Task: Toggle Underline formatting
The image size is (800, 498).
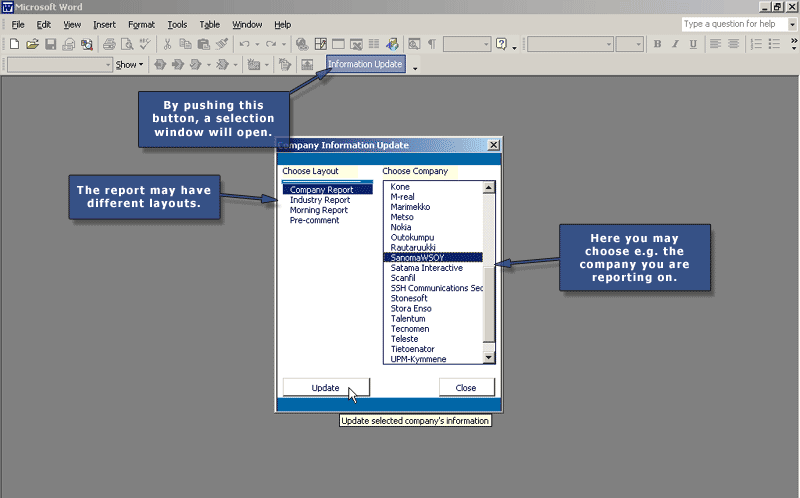Action: (693, 44)
